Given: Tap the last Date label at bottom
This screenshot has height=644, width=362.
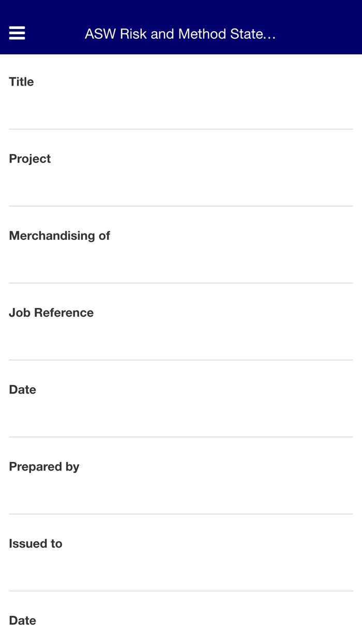Looking at the screenshot, I should [23, 621].
